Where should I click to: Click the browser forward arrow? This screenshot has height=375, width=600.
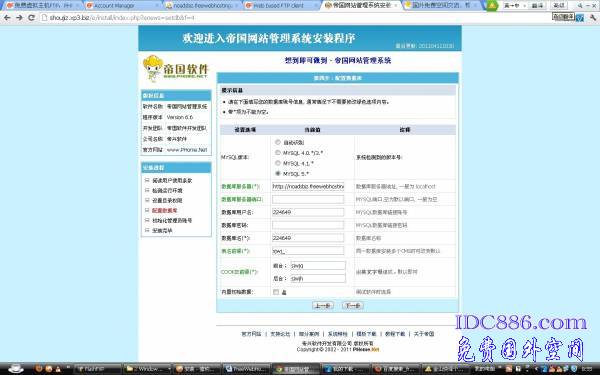pyautogui.click(x=19, y=18)
